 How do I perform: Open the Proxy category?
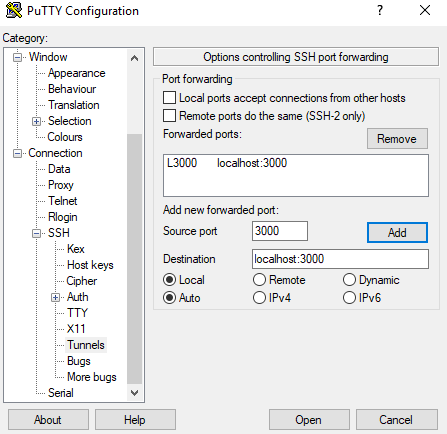61,185
